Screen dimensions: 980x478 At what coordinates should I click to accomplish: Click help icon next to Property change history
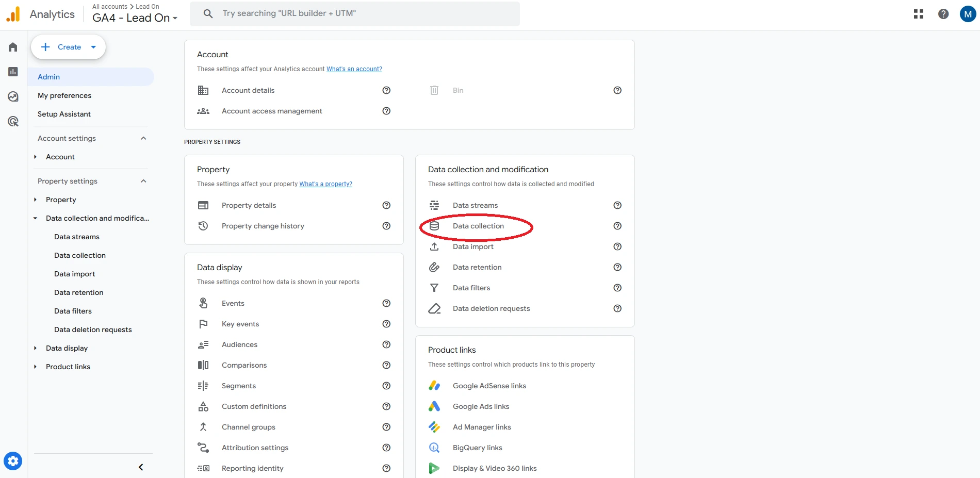pyautogui.click(x=386, y=226)
